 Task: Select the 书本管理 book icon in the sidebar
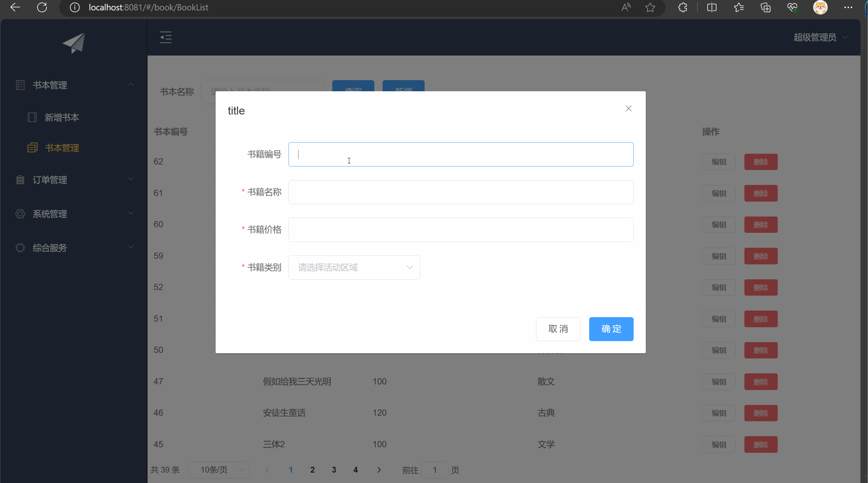(20, 85)
